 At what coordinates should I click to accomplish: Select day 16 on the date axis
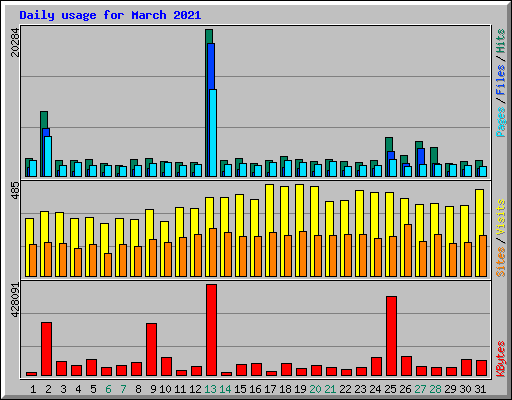[255, 389]
